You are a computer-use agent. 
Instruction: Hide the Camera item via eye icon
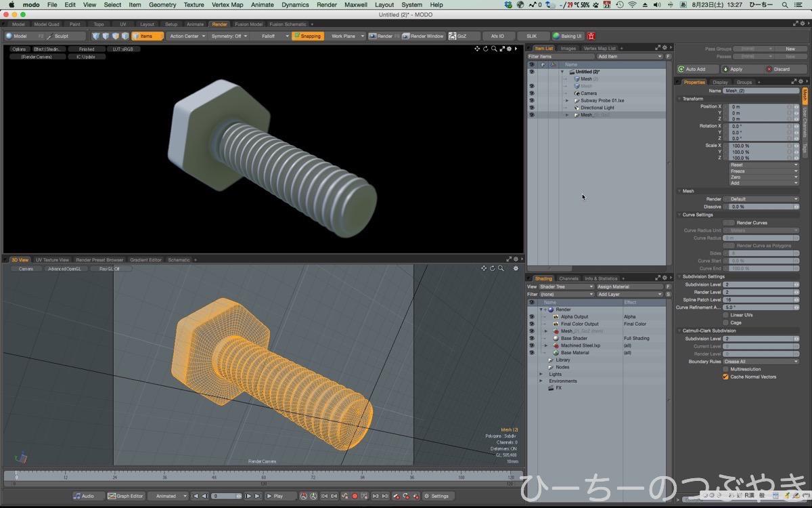(x=531, y=93)
